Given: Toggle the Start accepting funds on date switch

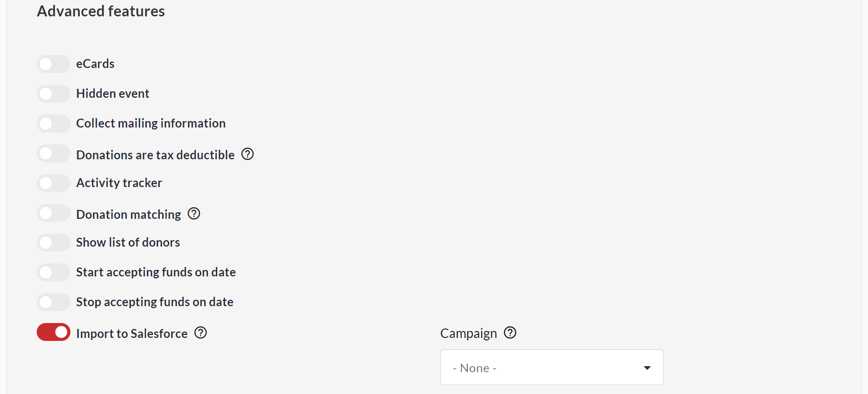Looking at the screenshot, I should (54, 272).
